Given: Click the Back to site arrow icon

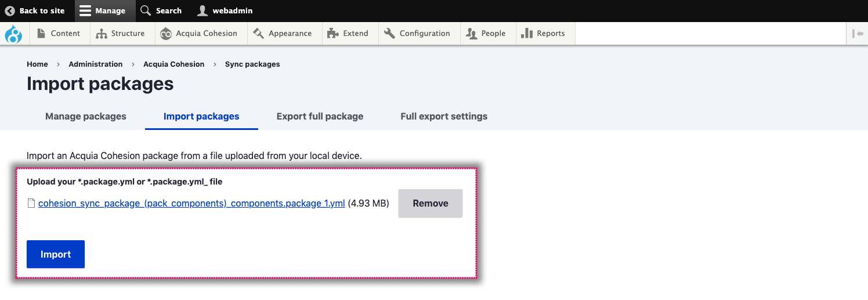Looking at the screenshot, I should 10,10.
